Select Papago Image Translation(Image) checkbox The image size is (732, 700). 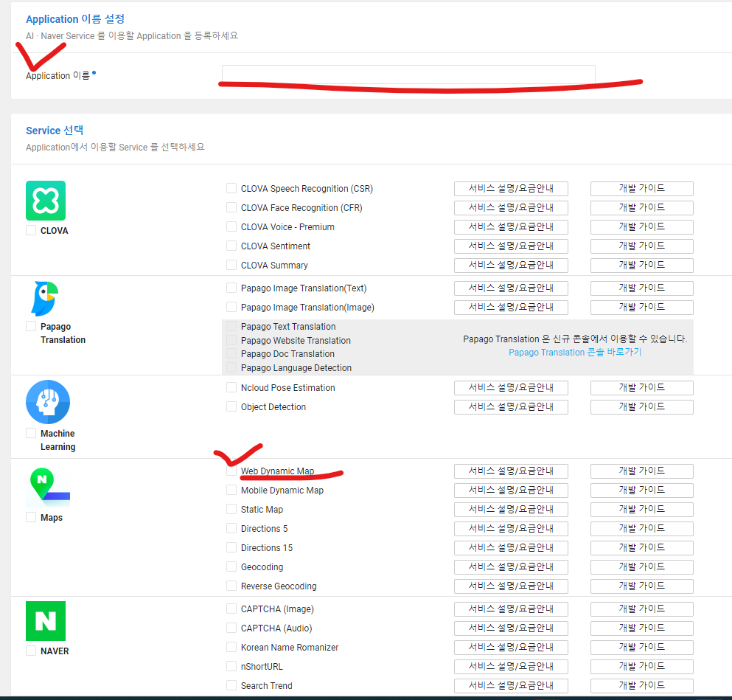point(231,307)
